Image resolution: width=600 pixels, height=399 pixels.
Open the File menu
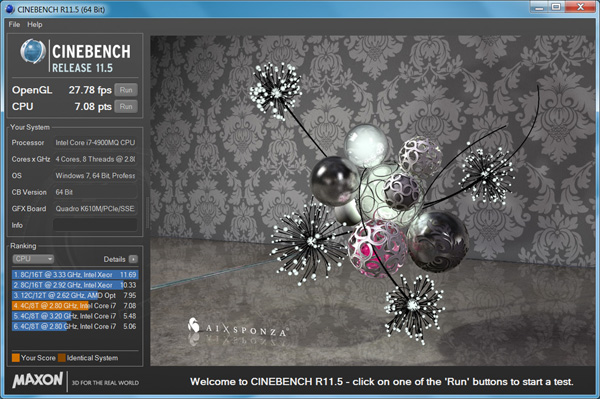click(14, 24)
